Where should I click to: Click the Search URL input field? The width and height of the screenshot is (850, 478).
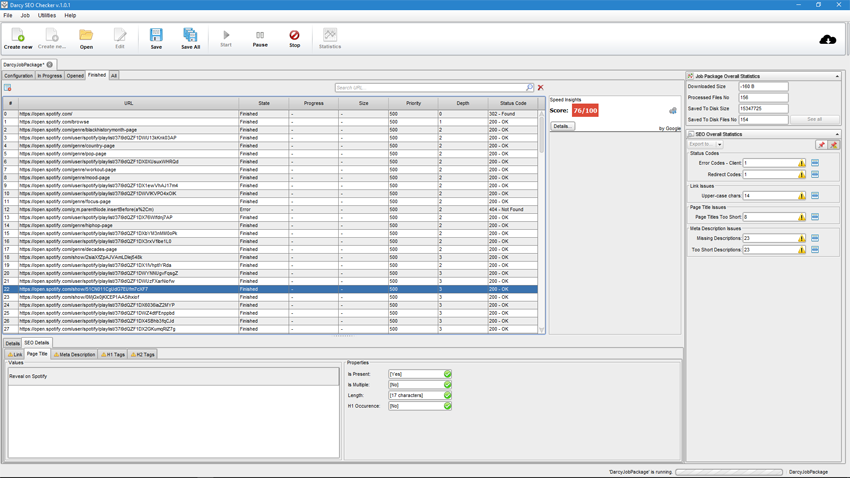click(431, 87)
